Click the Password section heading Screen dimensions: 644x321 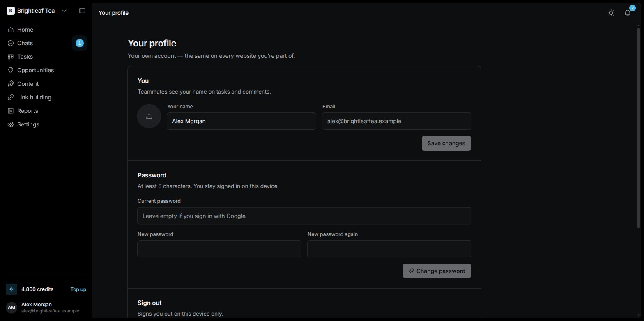coord(152,175)
